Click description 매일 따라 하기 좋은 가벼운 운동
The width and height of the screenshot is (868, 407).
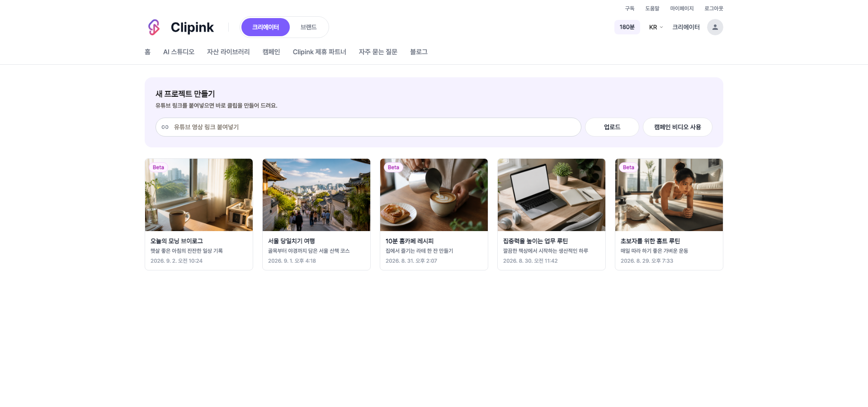654,251
